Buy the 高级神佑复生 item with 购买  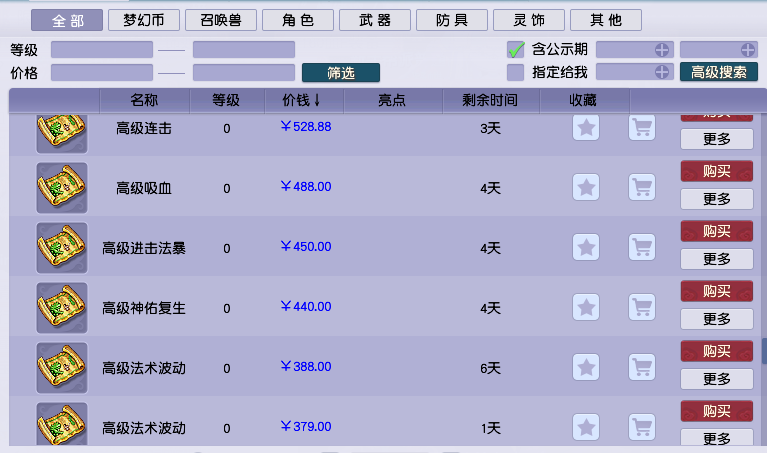717,291
